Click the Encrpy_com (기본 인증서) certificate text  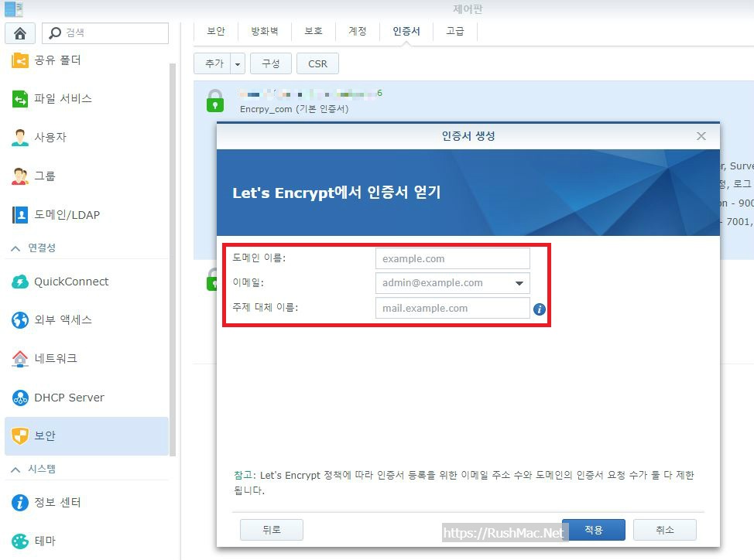pyautogui.click(x=294, y=109)
